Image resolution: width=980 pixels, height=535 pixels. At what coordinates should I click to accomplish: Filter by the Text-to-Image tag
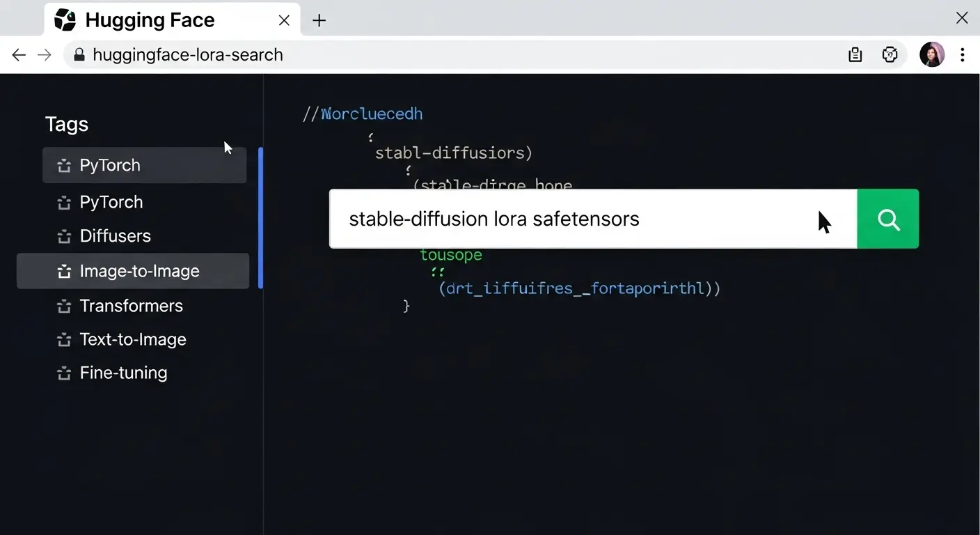132,339
